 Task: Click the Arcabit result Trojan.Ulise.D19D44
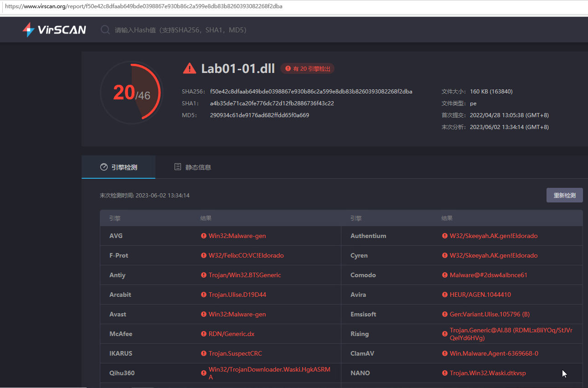point(237,295)
